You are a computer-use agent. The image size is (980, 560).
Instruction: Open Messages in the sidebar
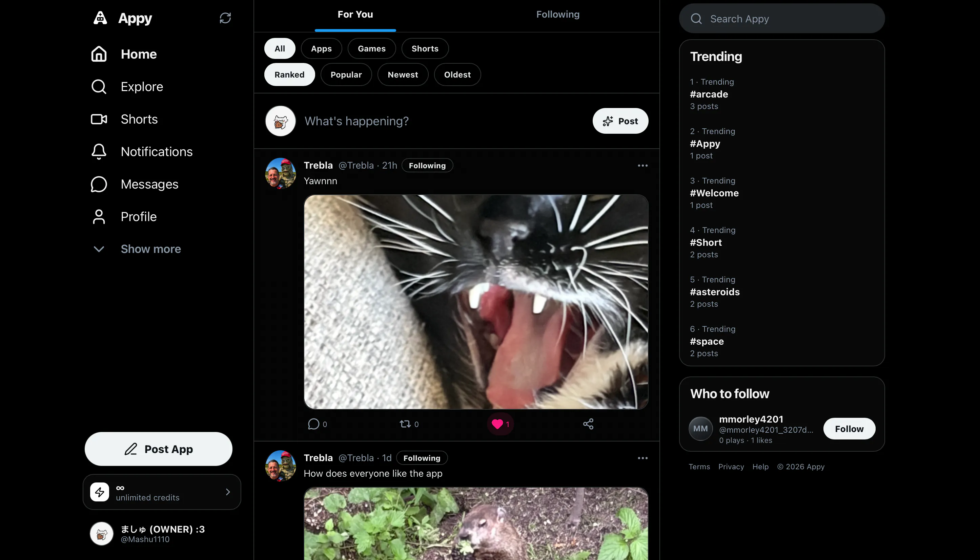point(135,184)
